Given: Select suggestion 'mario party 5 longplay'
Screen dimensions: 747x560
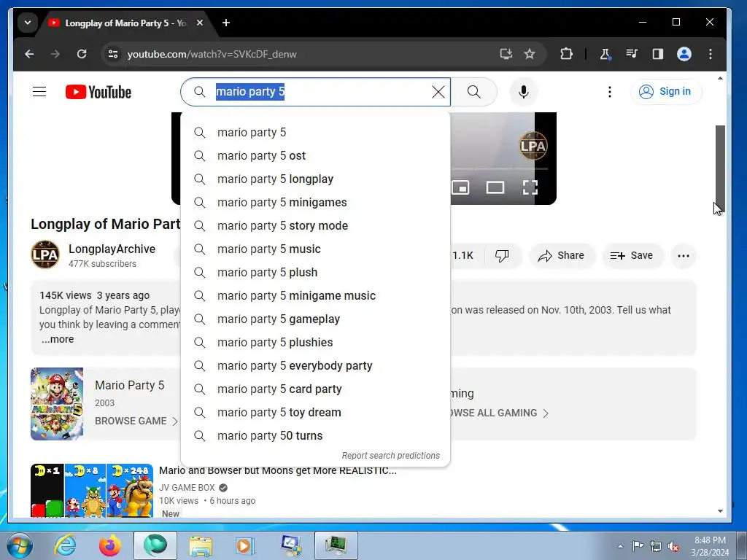Looking at the screenshot, I should [315, 179].
